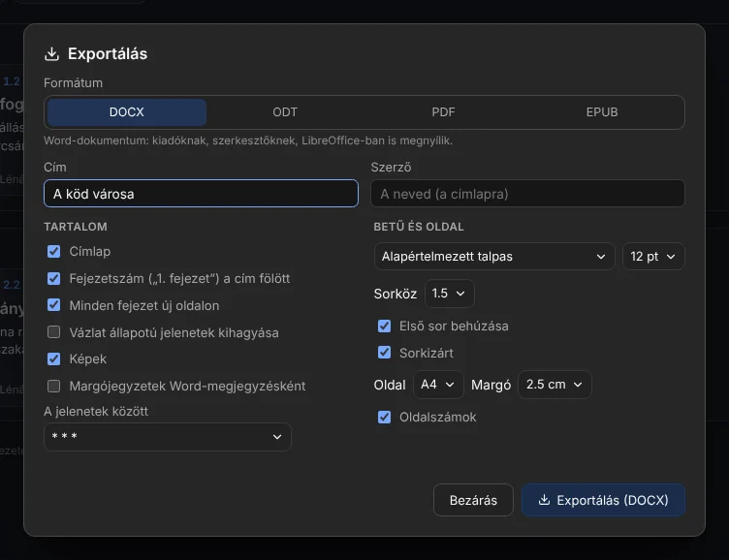Viewport: 729px width, 560px height.
Task: Click the Szerző author name field
Action: [x=527, y=194]
